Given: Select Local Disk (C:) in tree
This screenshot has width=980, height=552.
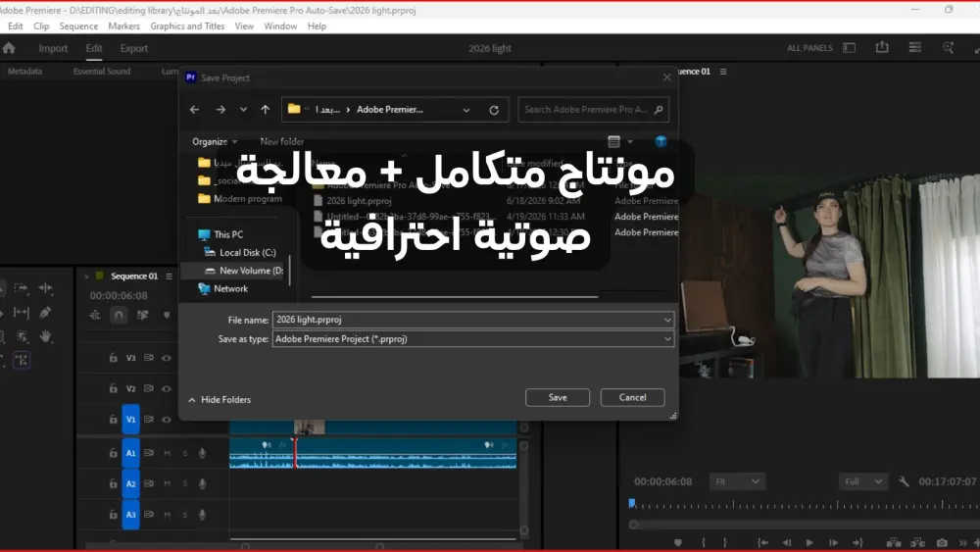Looking at the screenshot, I should click(240, 253).
